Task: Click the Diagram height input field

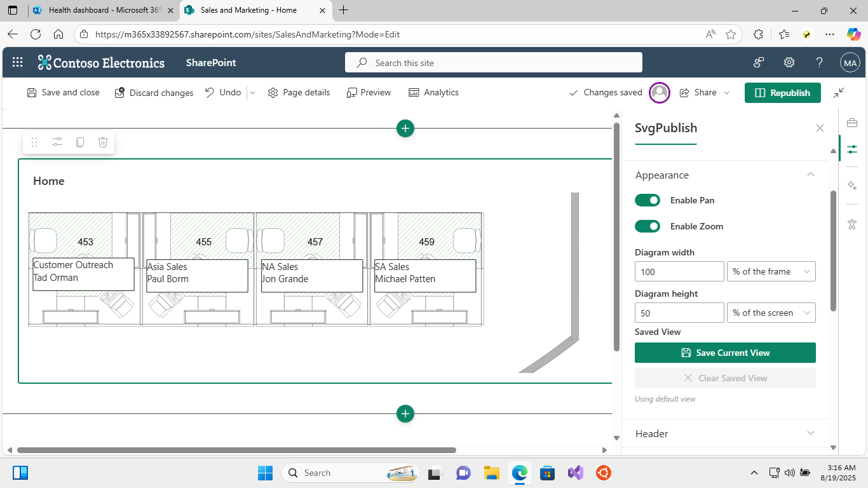Action: (x=679, y=313)
